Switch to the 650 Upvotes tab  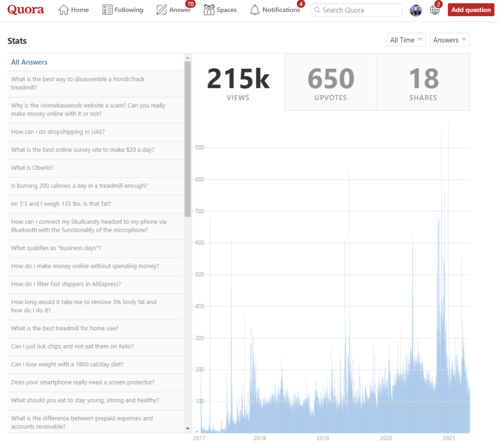point(331,82)
